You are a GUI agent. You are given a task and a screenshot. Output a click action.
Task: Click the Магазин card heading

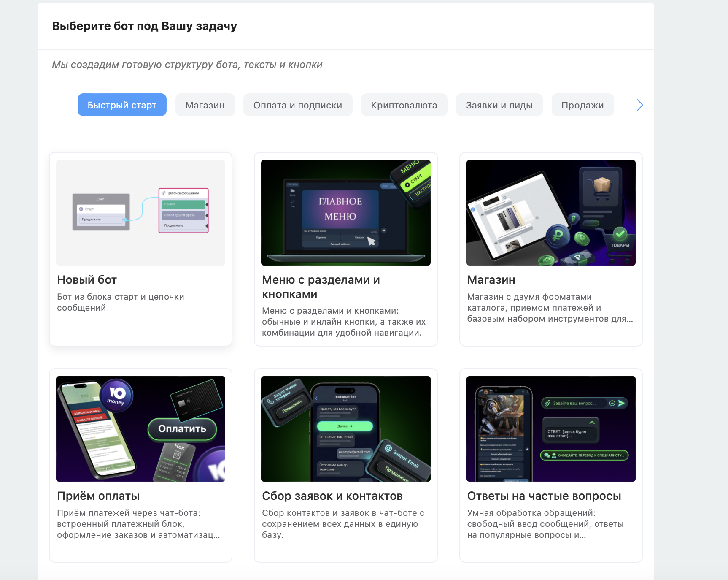coord(491,280)
